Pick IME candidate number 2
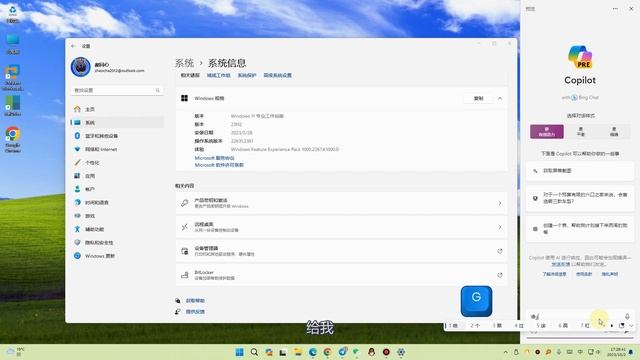Viewport: 640px width, 360px height. tap(475, 326)
